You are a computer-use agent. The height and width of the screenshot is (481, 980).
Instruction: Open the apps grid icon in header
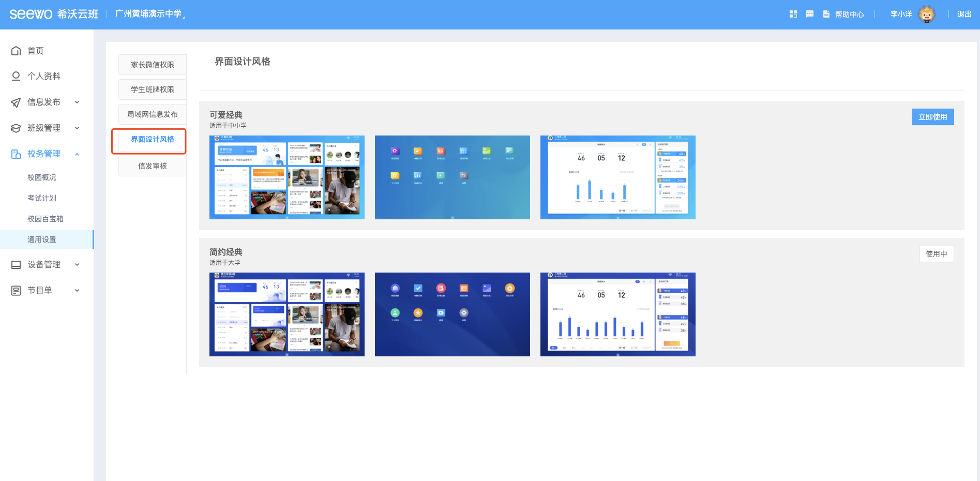coord(793,14)
